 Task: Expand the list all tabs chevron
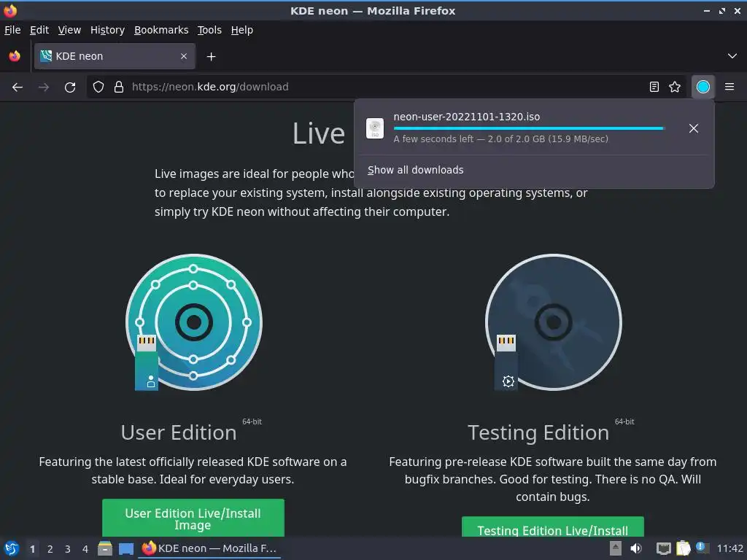[732, 56]
